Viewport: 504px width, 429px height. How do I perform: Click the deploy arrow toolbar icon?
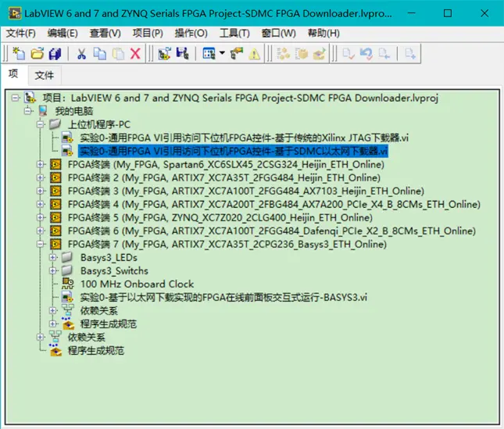319,53
